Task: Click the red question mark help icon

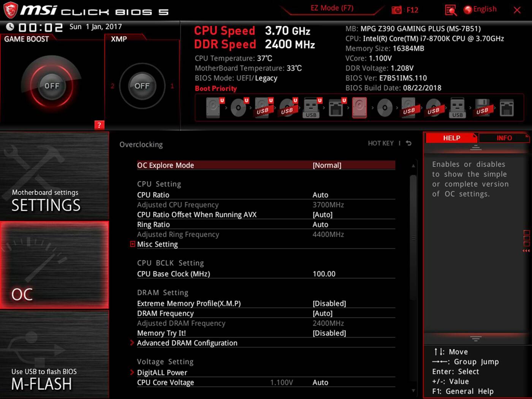Action: (99, 125)
